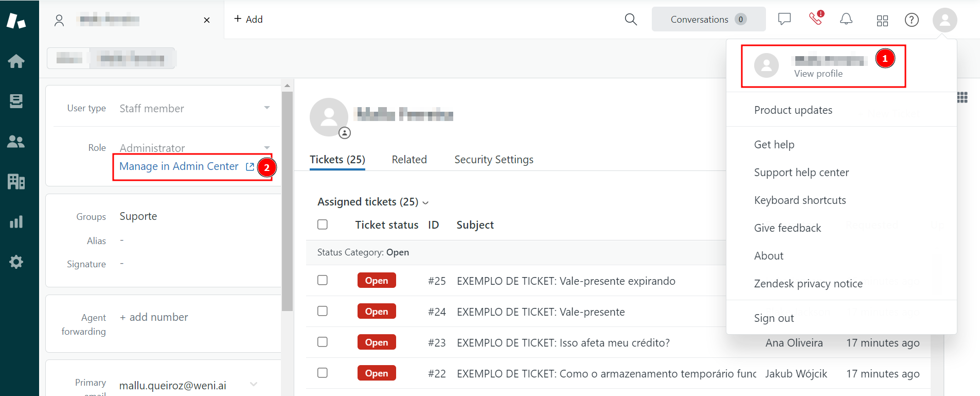Open the Security Settings tab

[493, 160]
